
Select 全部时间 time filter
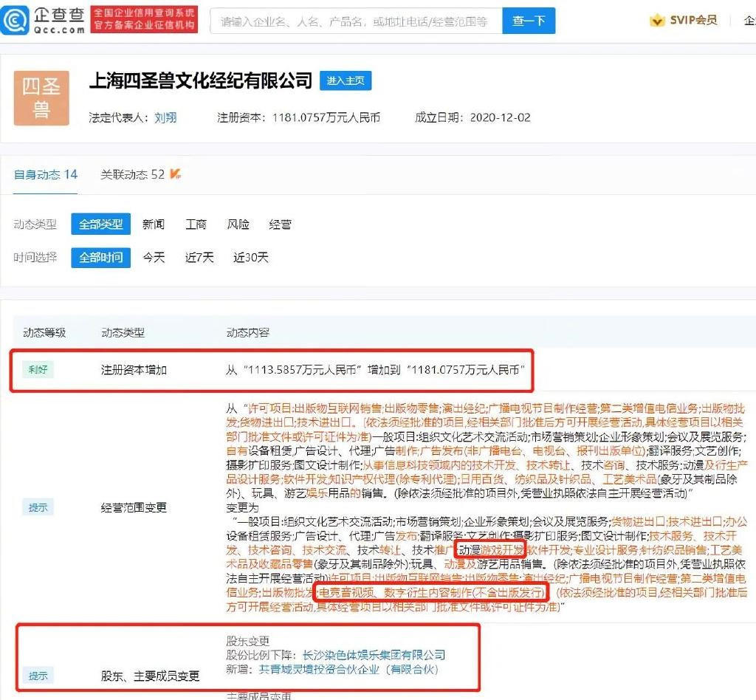pos(100,258)
